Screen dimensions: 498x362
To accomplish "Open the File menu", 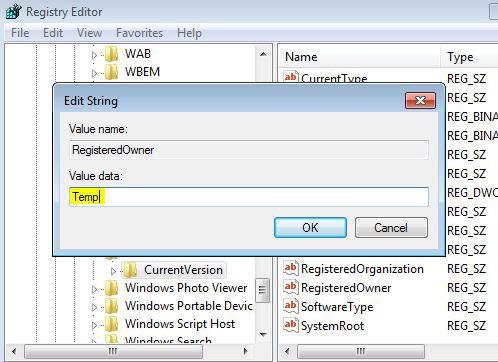I will pyautogui.click(x=20, y=33).
